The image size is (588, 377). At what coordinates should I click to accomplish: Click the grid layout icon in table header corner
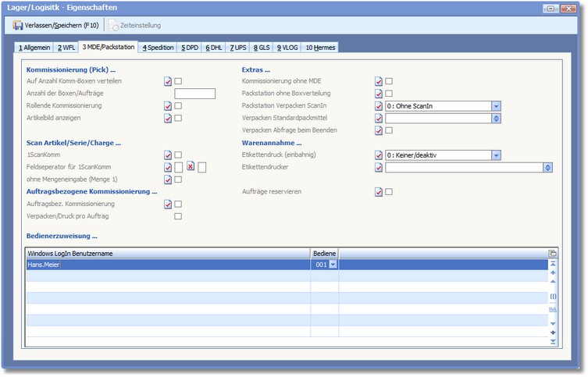point(553,254)
